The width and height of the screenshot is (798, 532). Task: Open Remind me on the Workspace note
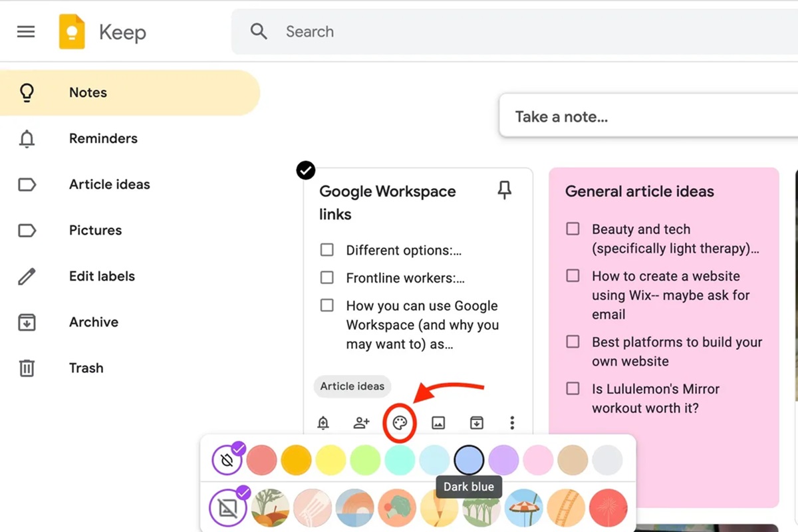point(323,423)
